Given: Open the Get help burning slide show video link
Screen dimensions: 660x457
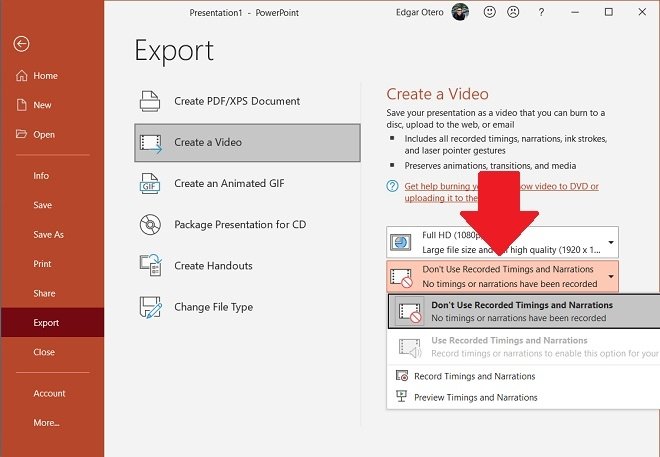Looking at the screenshot, I should pyautogui.click(x=501, y=192).
